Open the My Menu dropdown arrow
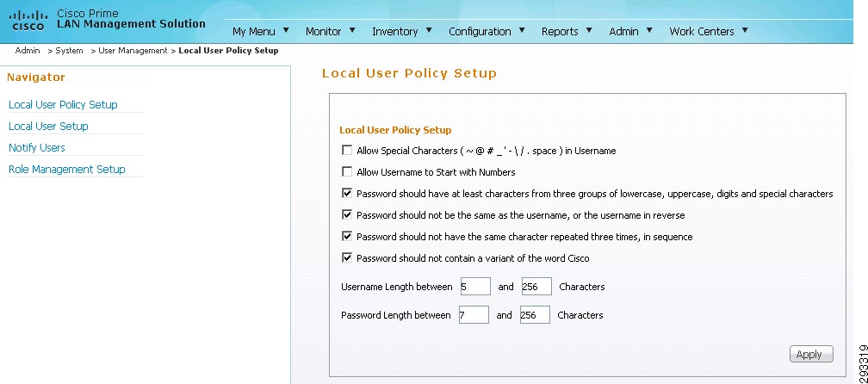Viewport: 868px width, 384px height. (x=286, y=30)
